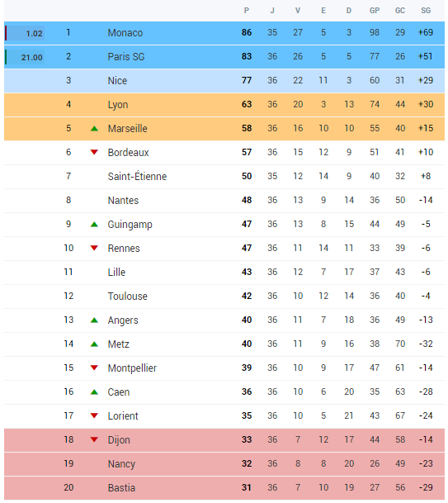Click the red down arrow beside Dijon
The image size is (448, 503).
pyautogui.click(x=94, y=439)
